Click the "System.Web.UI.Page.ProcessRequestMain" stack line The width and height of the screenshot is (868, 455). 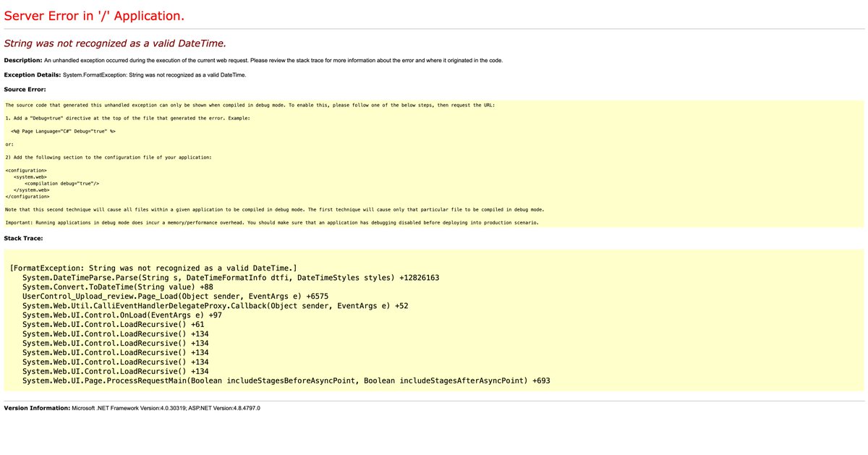[x=286, y=381]
